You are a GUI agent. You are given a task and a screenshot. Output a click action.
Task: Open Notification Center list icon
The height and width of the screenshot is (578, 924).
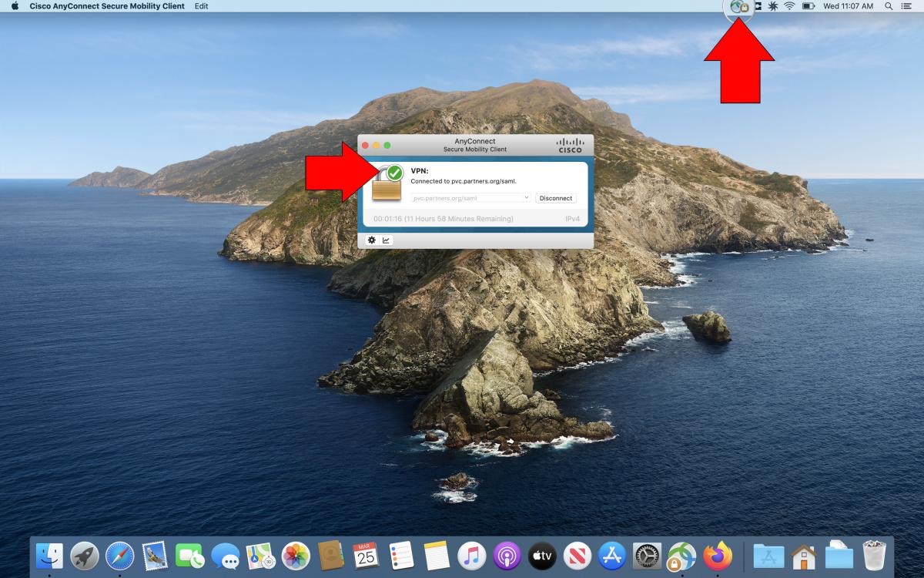tap(906, 6)
